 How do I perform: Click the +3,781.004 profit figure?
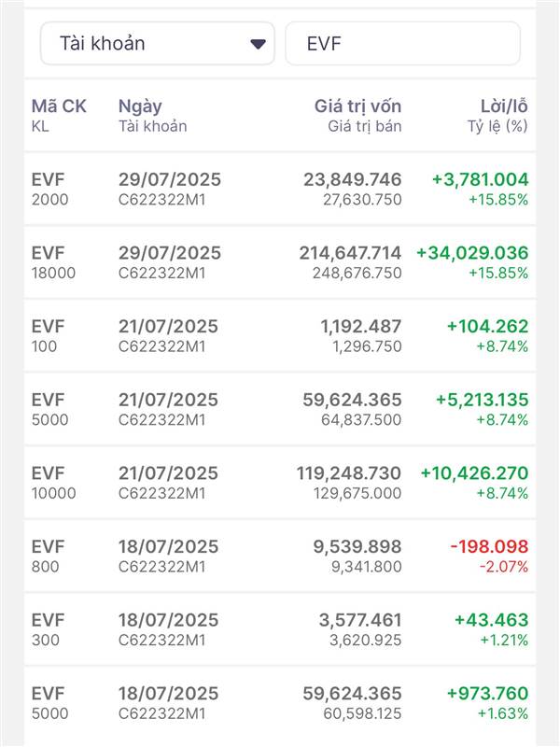(480, 179)
